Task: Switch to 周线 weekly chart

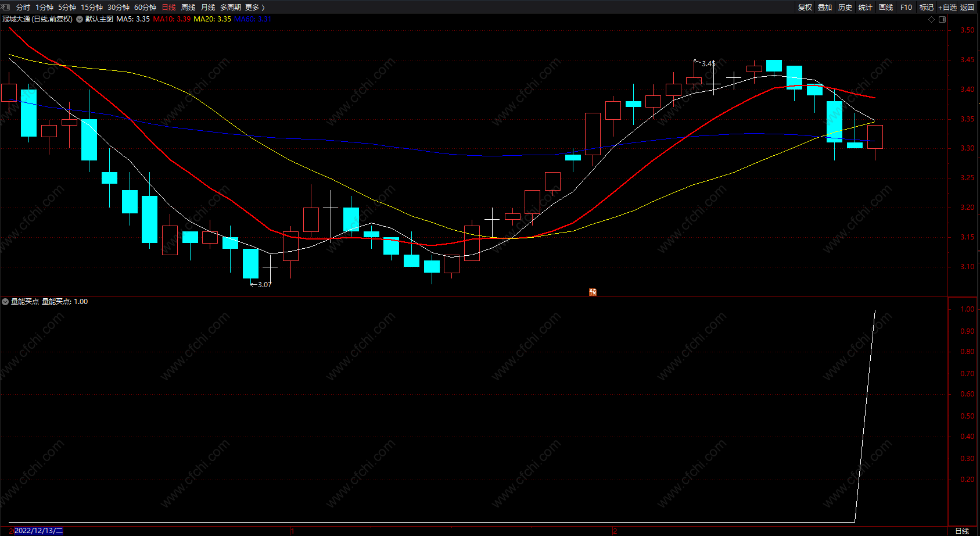Action: pos(188,8)
